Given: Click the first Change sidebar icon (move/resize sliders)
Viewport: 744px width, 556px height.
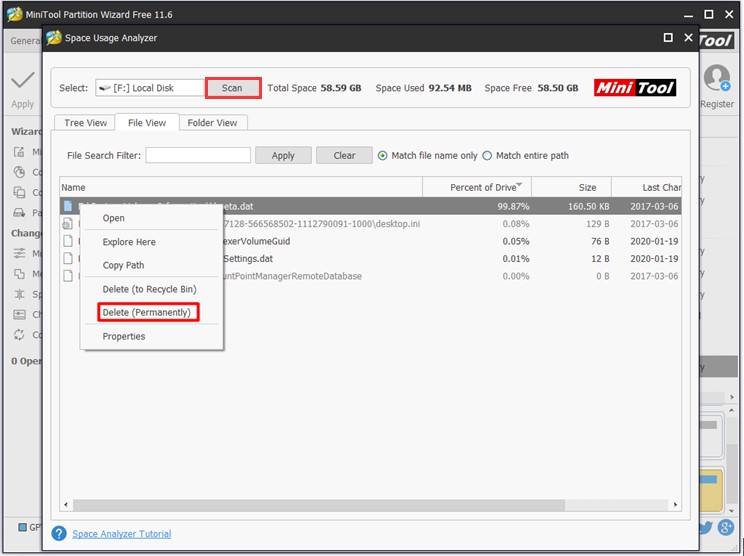Looking at the screenshot, I should pos(19,253).
